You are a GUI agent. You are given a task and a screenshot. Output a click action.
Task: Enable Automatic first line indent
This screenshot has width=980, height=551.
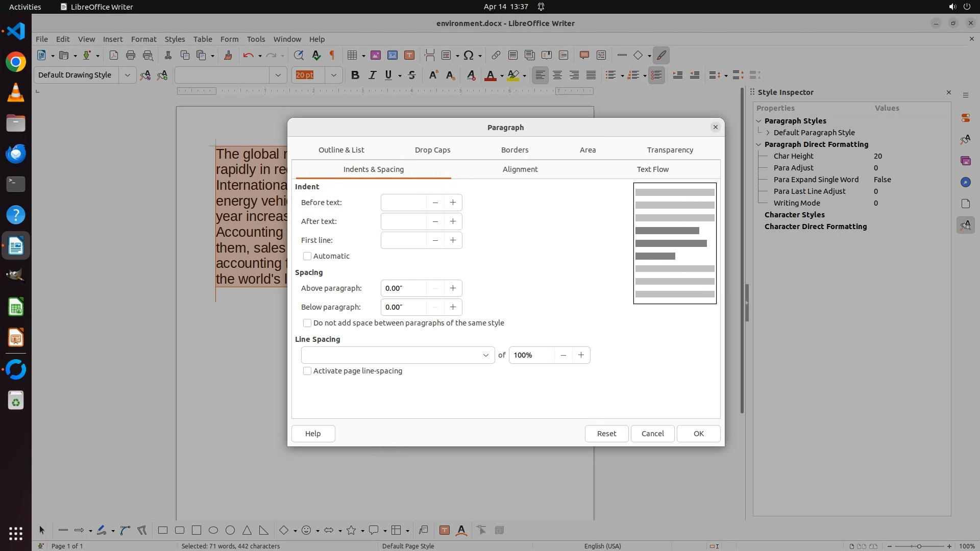point(307,256)
